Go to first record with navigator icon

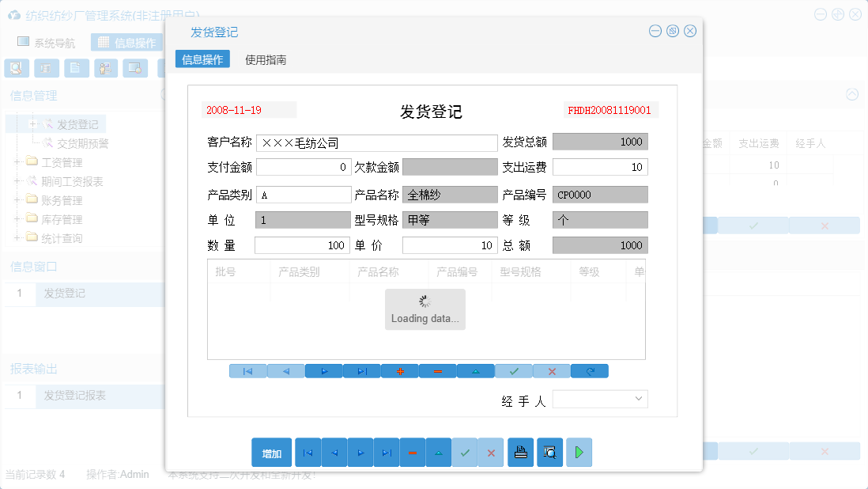tap(248, 370)
